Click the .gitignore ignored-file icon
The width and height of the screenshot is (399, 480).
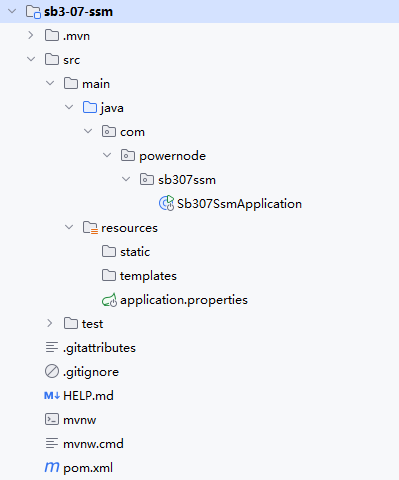point(52,371)
